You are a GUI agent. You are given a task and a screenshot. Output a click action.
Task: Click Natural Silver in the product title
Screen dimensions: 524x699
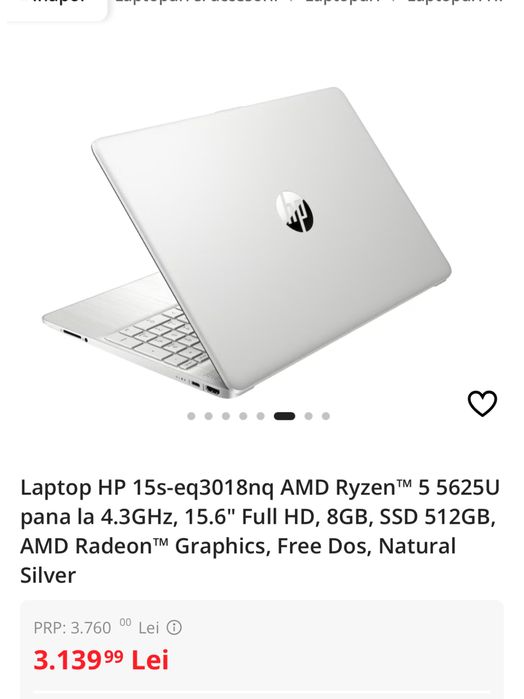click(238, 560)
